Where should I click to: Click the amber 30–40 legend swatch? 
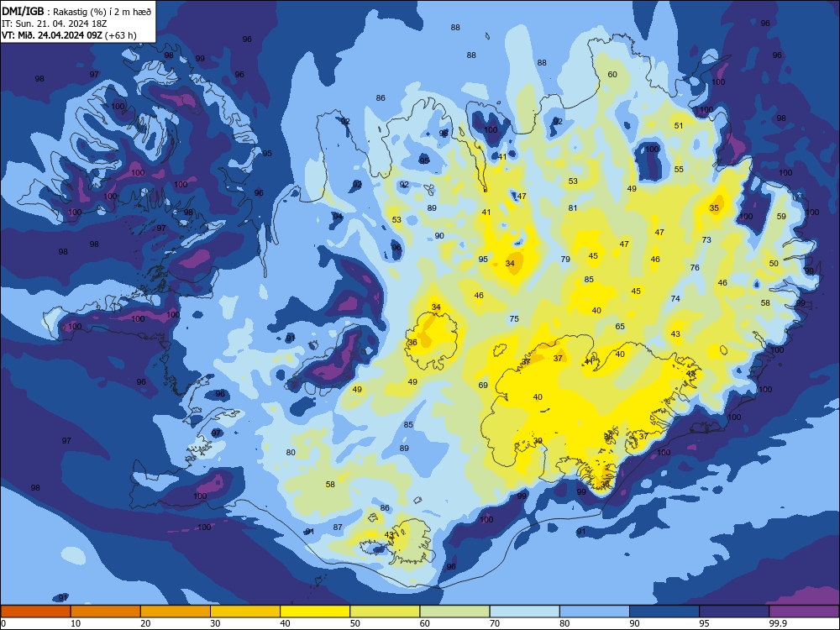coord(245,612)
